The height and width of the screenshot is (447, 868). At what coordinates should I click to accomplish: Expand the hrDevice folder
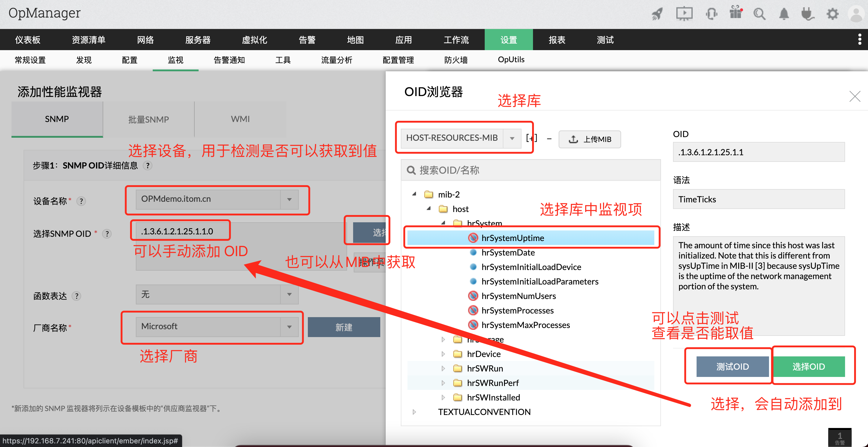pyautogui.click(x=443, y=354)
